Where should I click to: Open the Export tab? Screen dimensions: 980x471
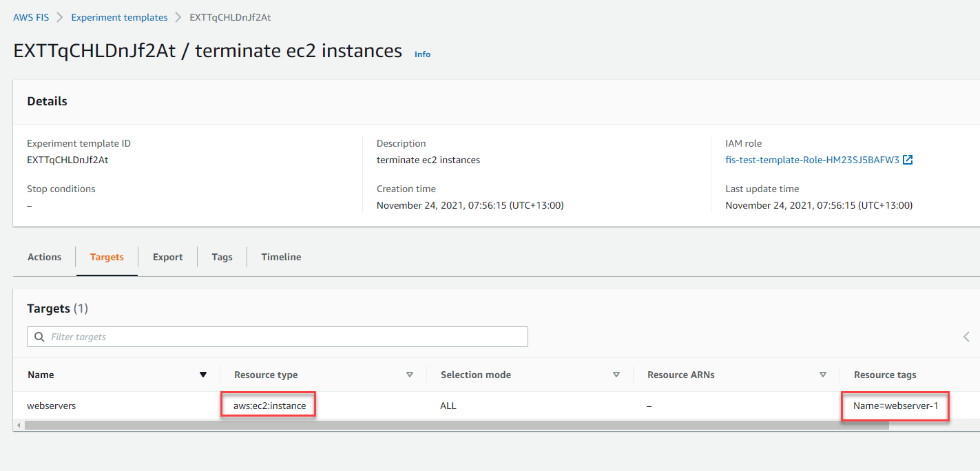(x=167, y=257)
